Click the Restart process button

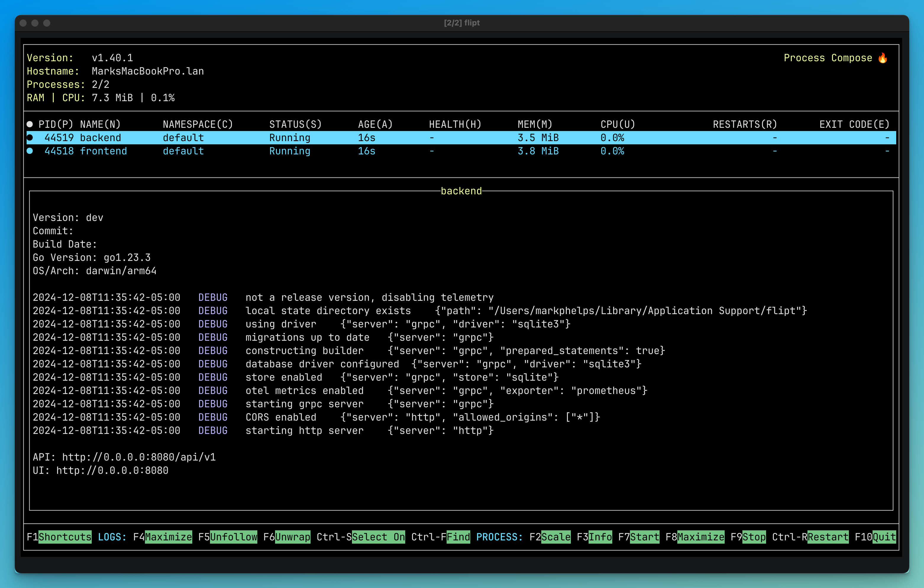coord(828,537)
